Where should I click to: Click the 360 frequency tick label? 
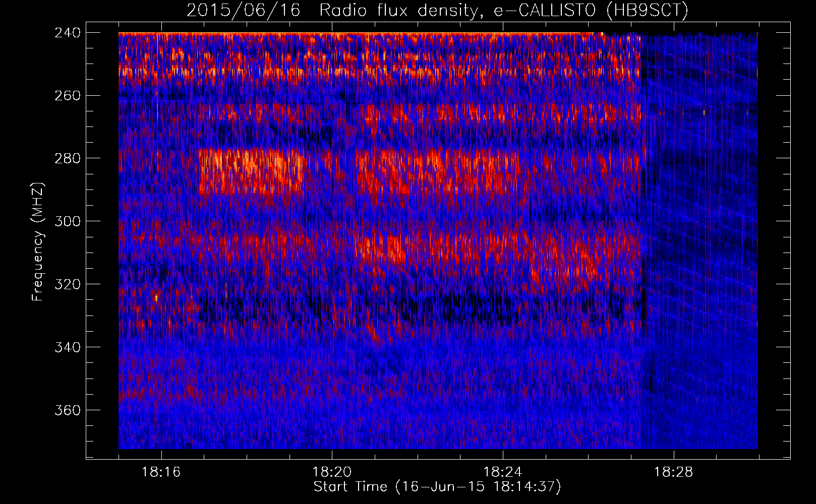pos(68,410)
